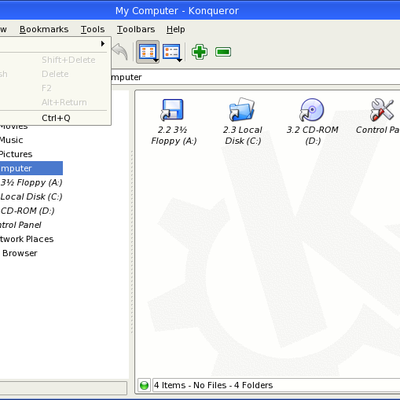
Task: Click the '4 Items - No Files - 4 Folders' status text
Action: (x=213, y=385)
